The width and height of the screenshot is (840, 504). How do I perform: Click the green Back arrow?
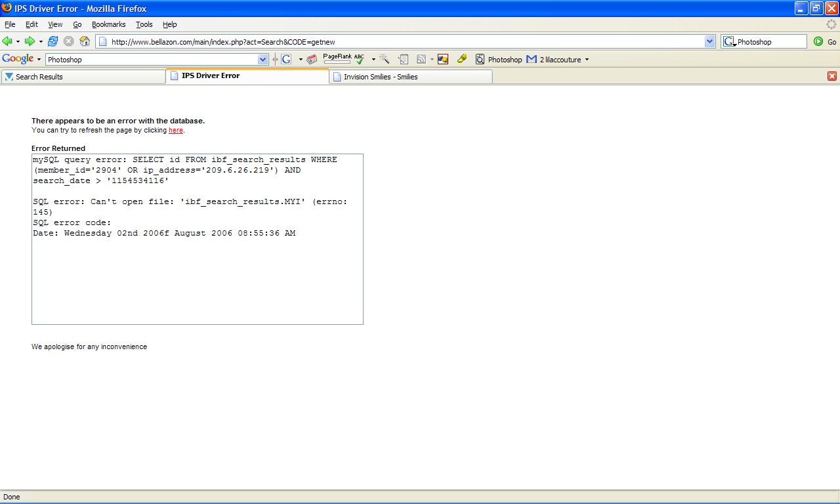[x=8, y=41]
